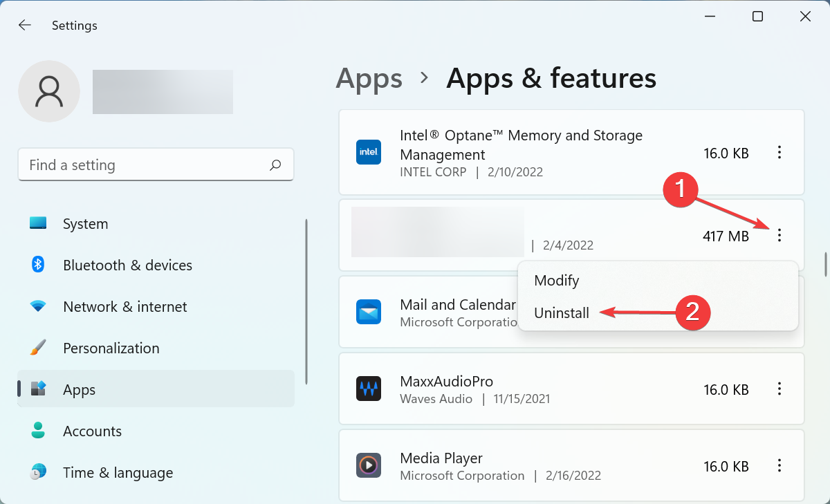Viewport: 830px width, 504px height.
Task: Open Personalization settings
Action: click(x=111, y=348)
